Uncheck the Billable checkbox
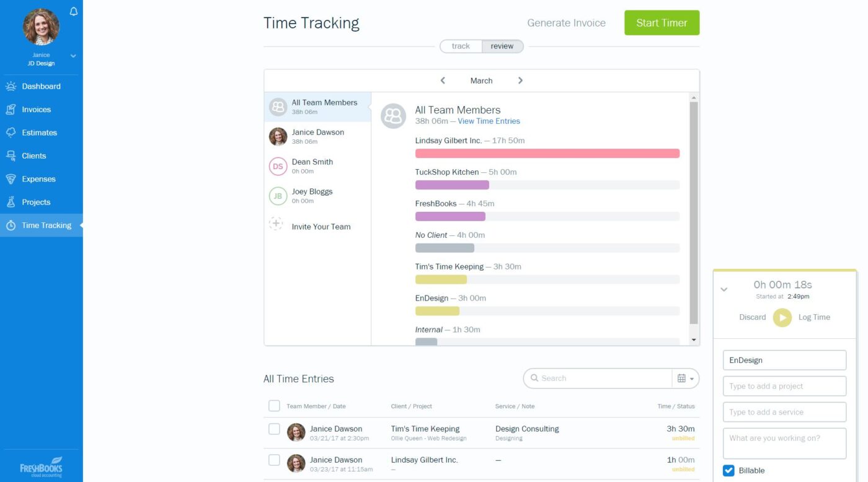The width and height of the screenshot is (868, 482). pos(728,471)
